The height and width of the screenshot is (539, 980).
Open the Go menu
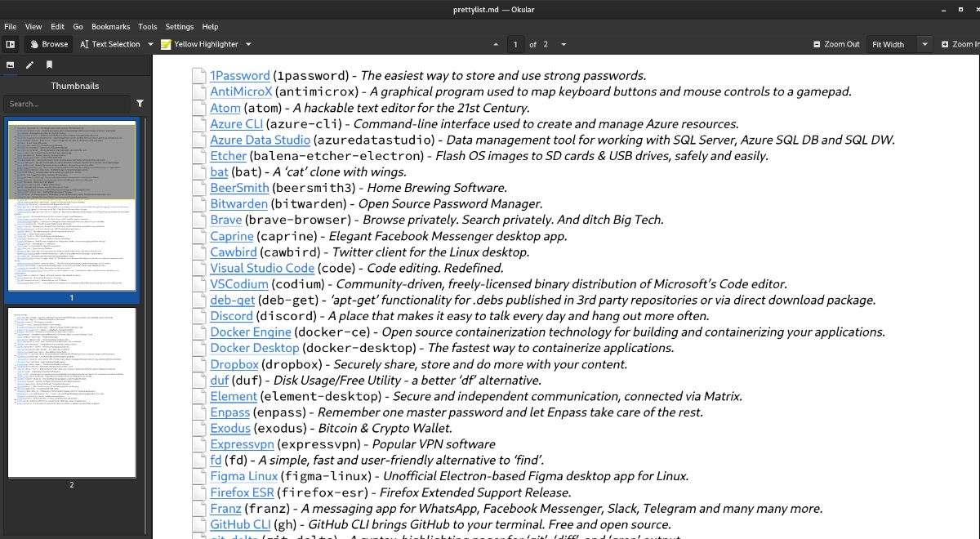click(78, 26)
